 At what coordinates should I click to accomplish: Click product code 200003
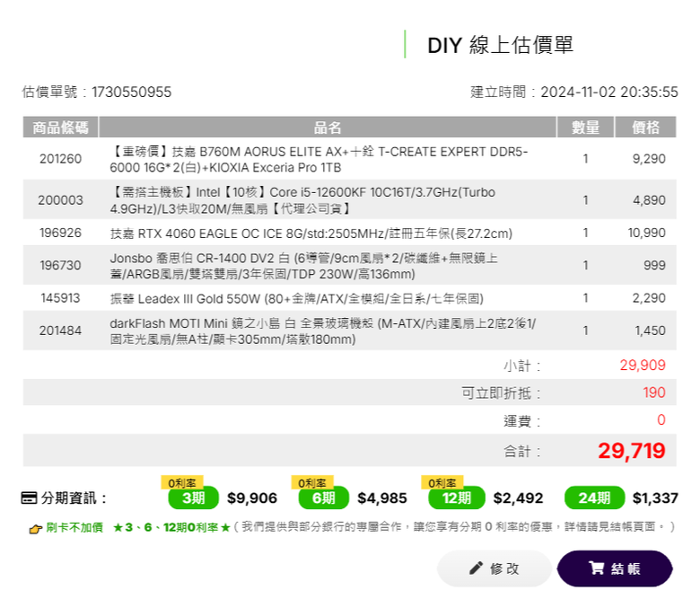tap(60, 200)
